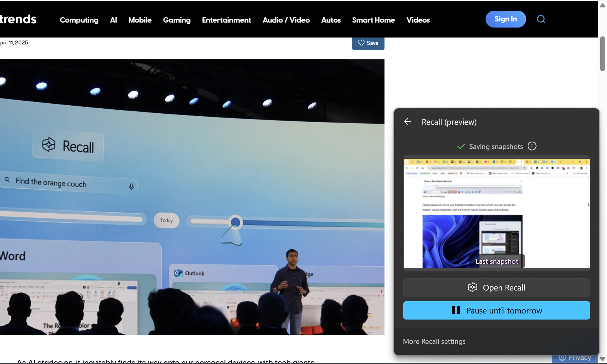Navigate to Audio / Video

(x=286, y=20)
